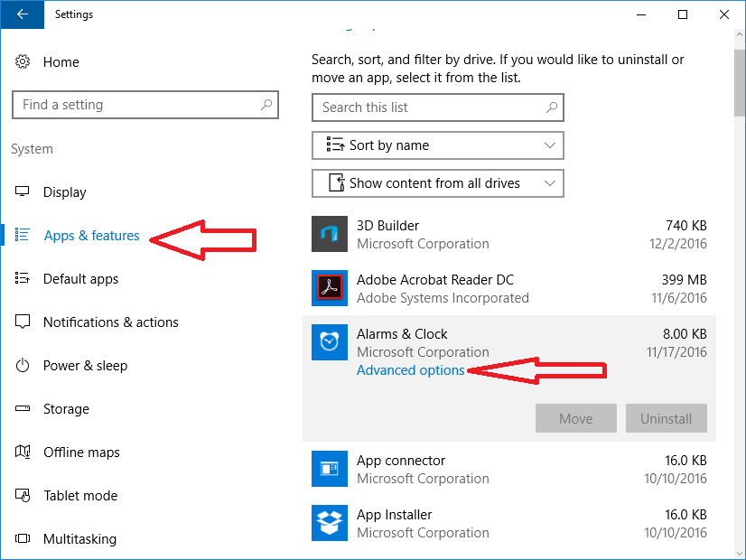Go to the Home settings page
This screenshot has width=746, height=560.
coord(61,61)
